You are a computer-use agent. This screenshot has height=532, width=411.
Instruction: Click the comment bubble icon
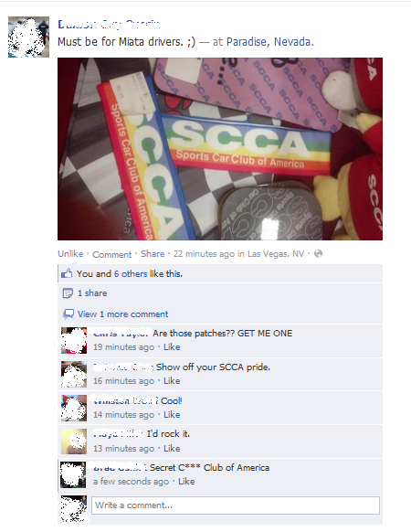click(x=68, y=314)
